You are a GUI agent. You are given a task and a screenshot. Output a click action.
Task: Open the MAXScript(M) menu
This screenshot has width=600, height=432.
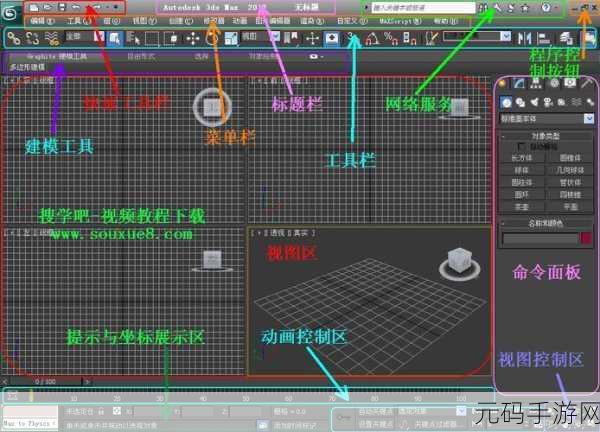pos(401,21)
